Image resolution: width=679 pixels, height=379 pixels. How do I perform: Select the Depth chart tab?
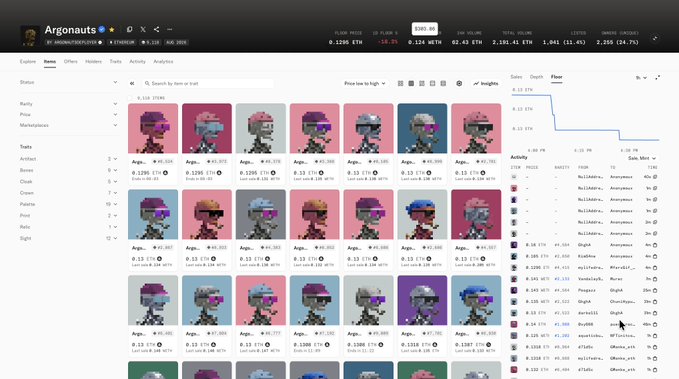(x=536, y=77)
